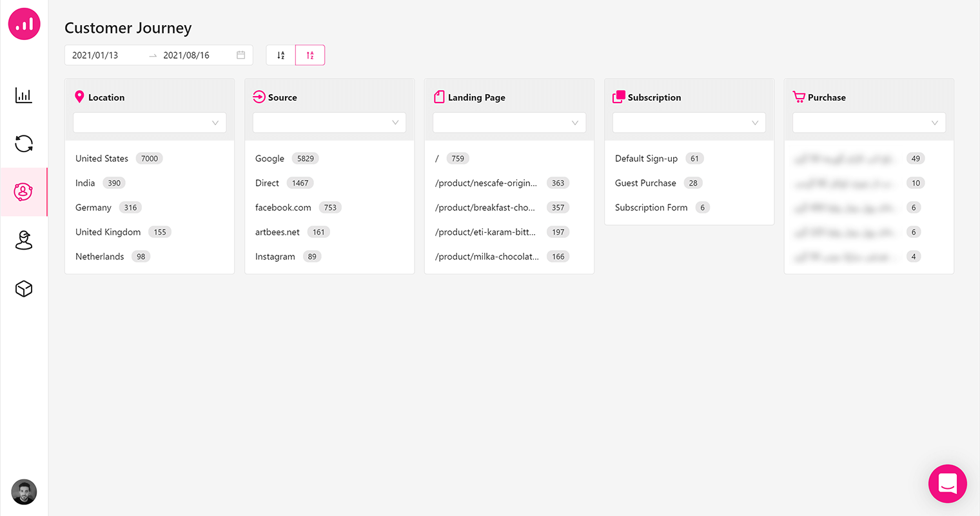Screen dimensions: 980x516
Task: Click the Source arrow icon
Action: coord(259,97)
